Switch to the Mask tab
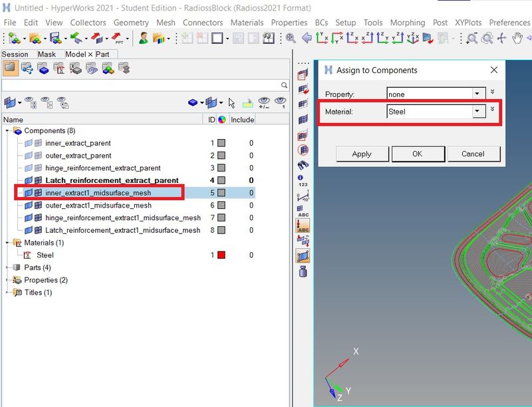Screen dimensions: 532x407 47,55
